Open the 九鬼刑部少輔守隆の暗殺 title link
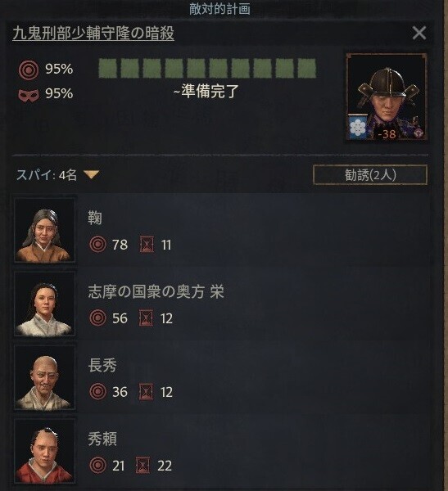The height and width of the screenshot is (491, 448). click(x=93, y=34)
